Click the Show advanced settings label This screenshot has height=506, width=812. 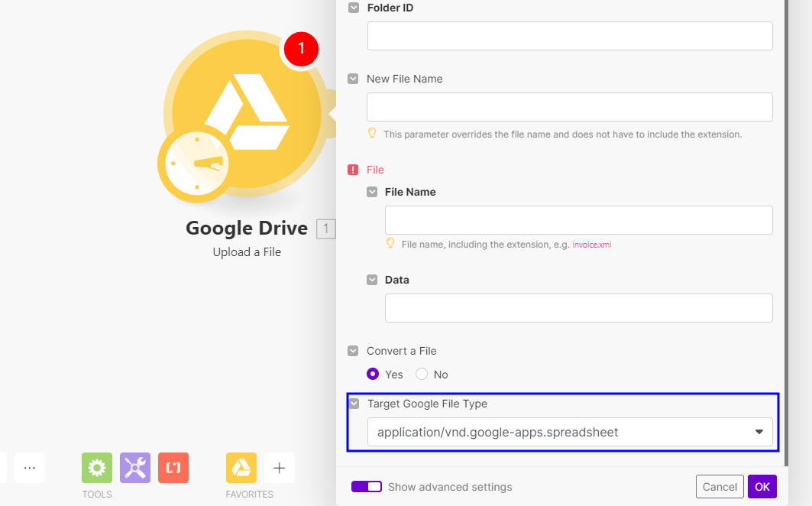tap(450, 487)
